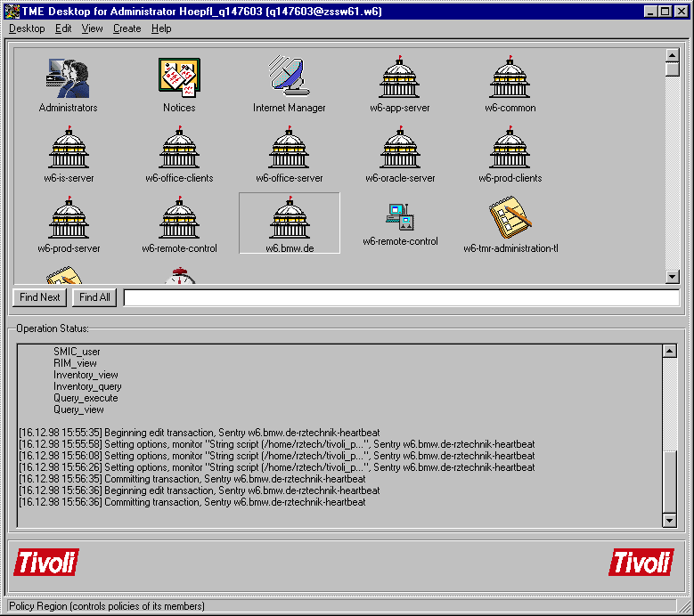Click the Query_view log entry
The height and width of the screenshot is (616, 694).
pos(78,409)
